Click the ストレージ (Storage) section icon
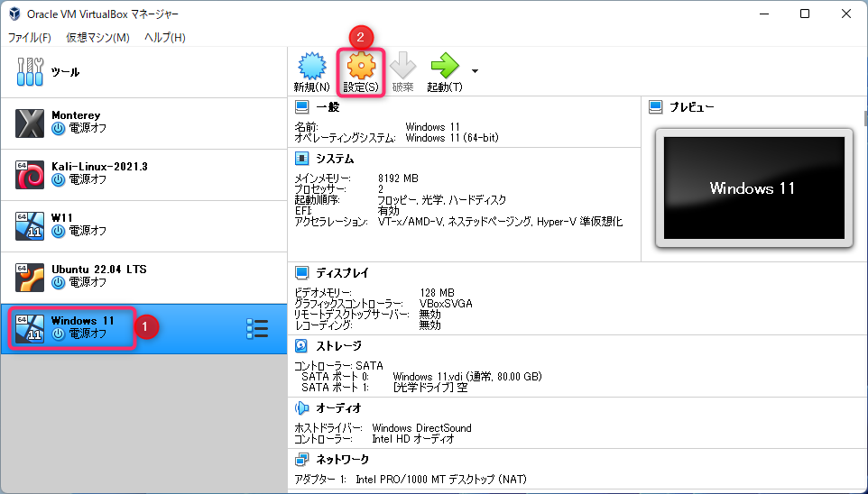This screenshot has height=494, width=868. 301,346
